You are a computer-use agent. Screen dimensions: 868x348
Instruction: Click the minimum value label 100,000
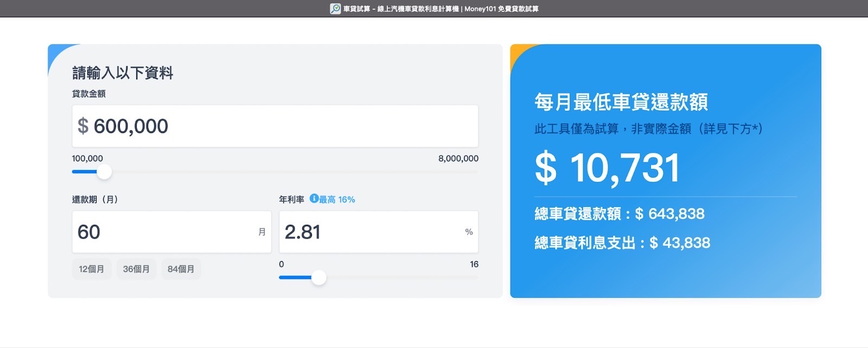tap(87, 159)
